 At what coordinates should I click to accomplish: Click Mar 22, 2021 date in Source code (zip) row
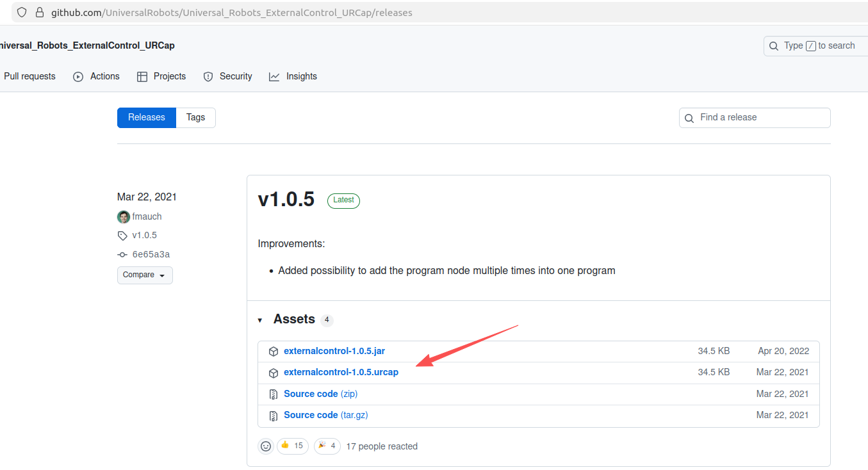point(782,394)
